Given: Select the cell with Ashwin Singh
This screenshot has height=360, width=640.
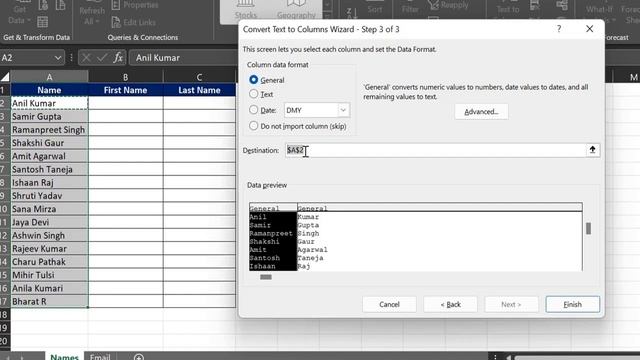Looking at the screenshot, I should pyautogui.click(x=49, y=236).
